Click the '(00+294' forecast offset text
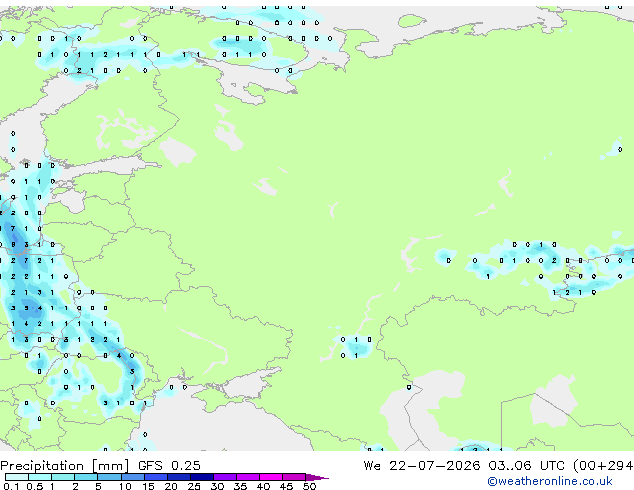This screenshot has width=634, height=490. [x=603, y=466]
